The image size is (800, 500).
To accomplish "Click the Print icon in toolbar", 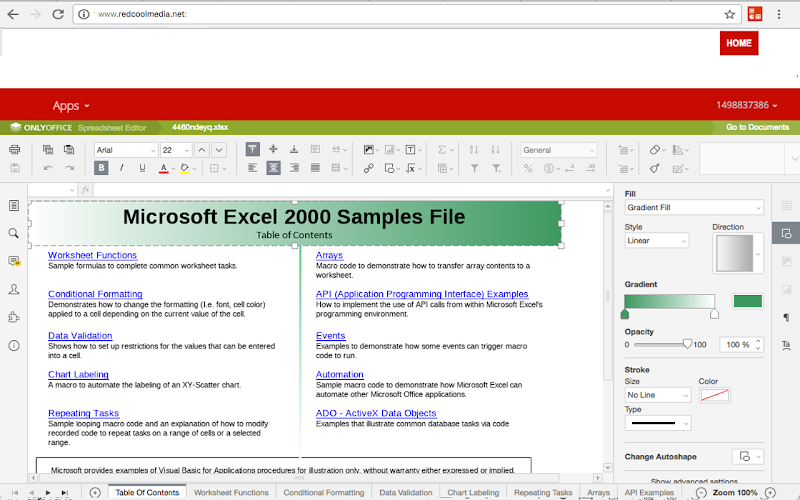I will [x=15, y=149].
